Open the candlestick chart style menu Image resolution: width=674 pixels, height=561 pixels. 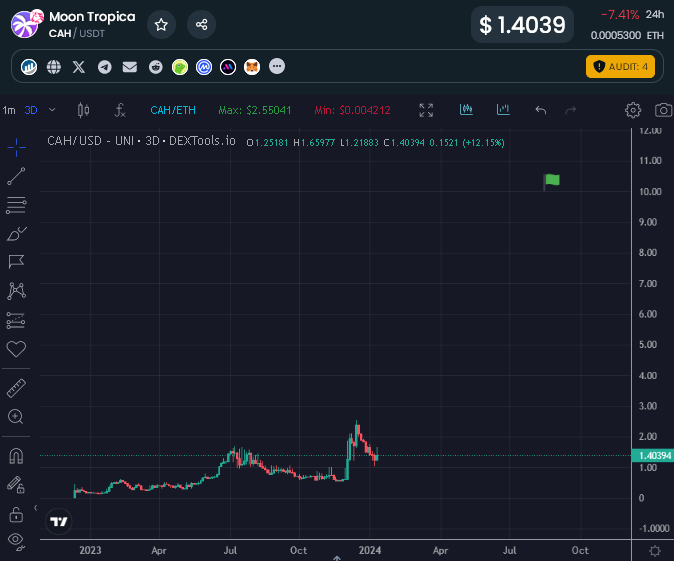[x=83, y=110]
